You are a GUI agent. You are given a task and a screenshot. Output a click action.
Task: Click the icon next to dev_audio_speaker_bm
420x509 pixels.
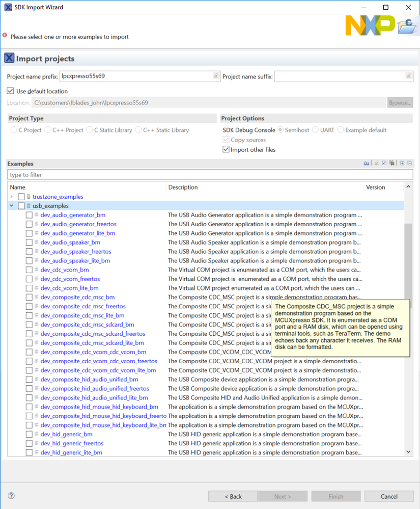click(x=37, y=242)
